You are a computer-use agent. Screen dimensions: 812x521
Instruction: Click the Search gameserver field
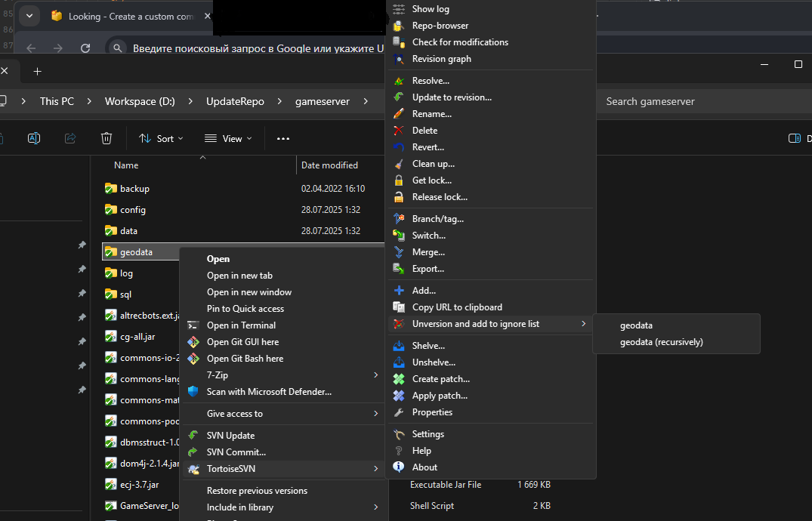pos(704,101)
